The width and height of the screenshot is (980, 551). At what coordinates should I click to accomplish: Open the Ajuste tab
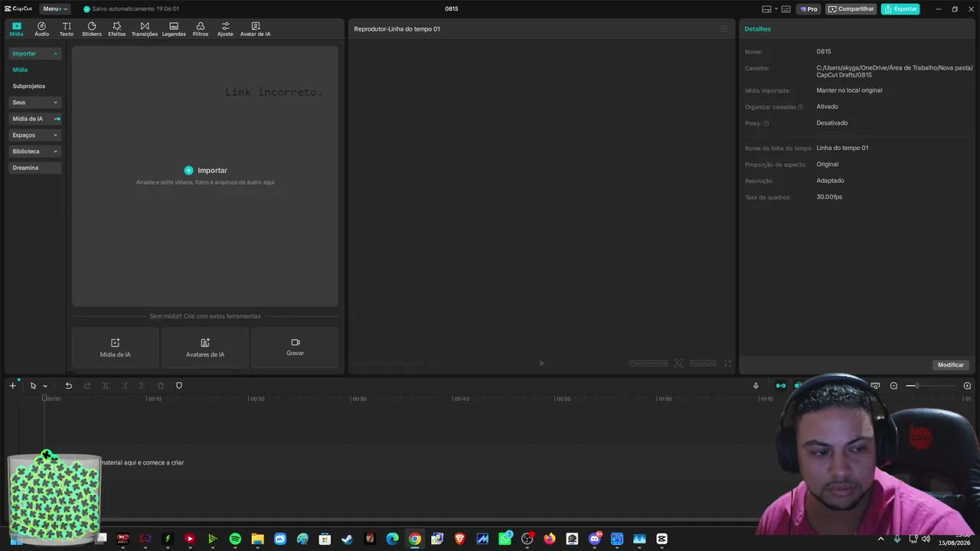click(x=225, y=29)
